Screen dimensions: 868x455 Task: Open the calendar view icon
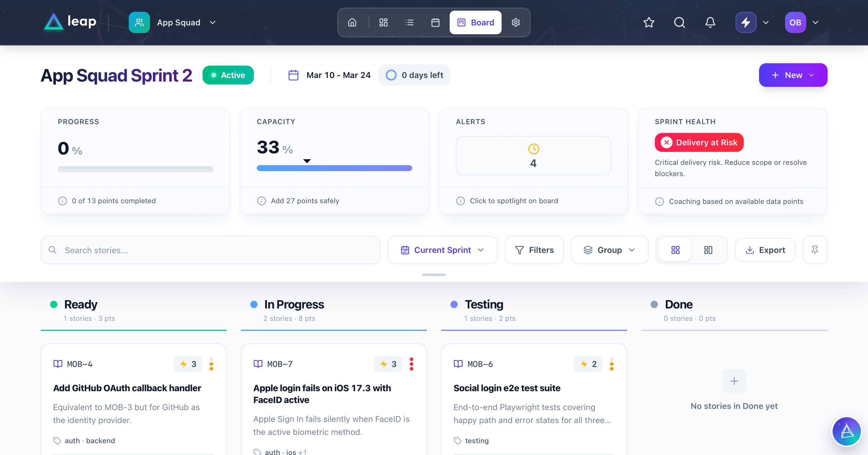tap(435, 22)
